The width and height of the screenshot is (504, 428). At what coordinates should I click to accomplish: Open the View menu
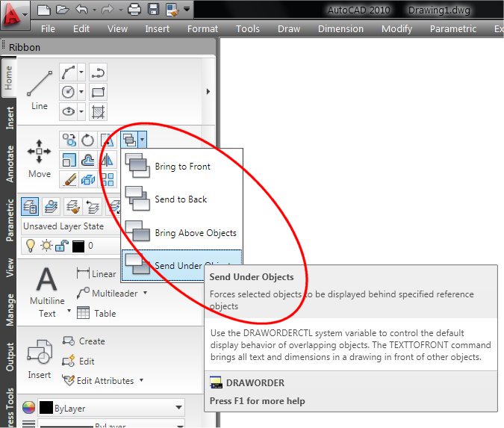118,29
